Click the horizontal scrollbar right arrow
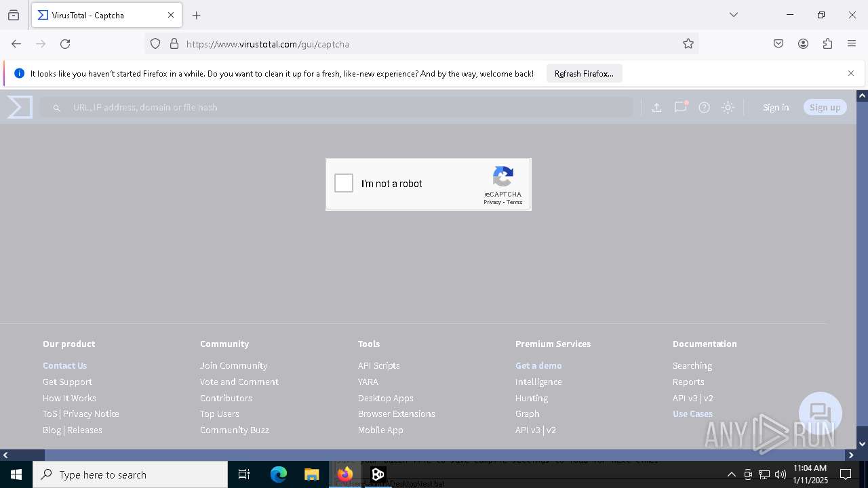 [x=851, y=455]
